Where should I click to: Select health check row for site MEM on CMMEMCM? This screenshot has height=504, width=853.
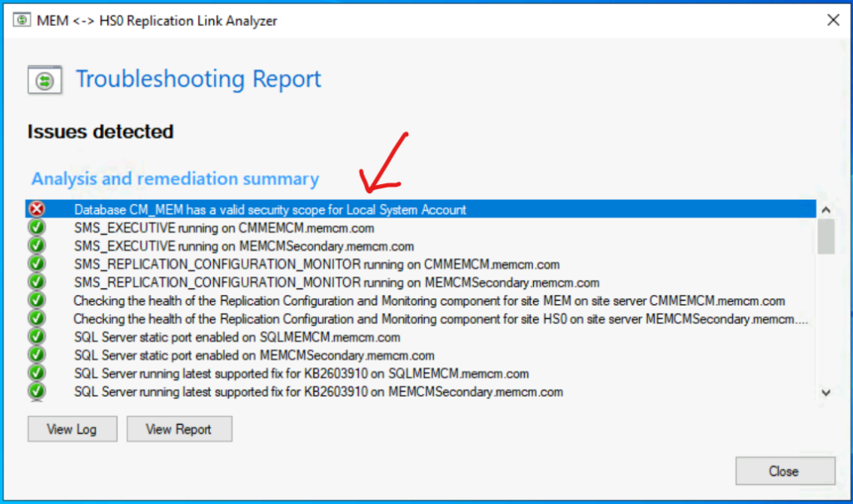click(x=421, y=301)
